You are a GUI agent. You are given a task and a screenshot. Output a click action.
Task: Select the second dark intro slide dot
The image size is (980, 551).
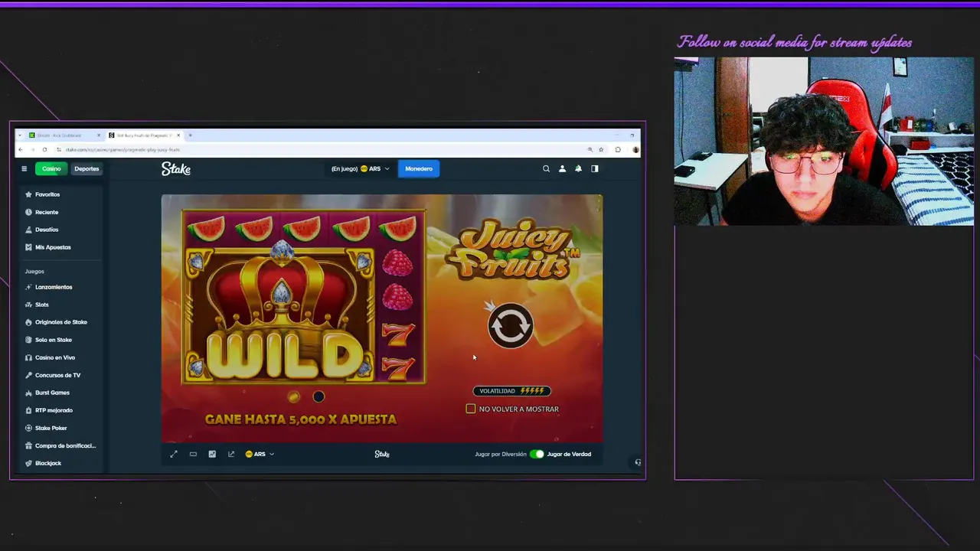pos(318,396)
